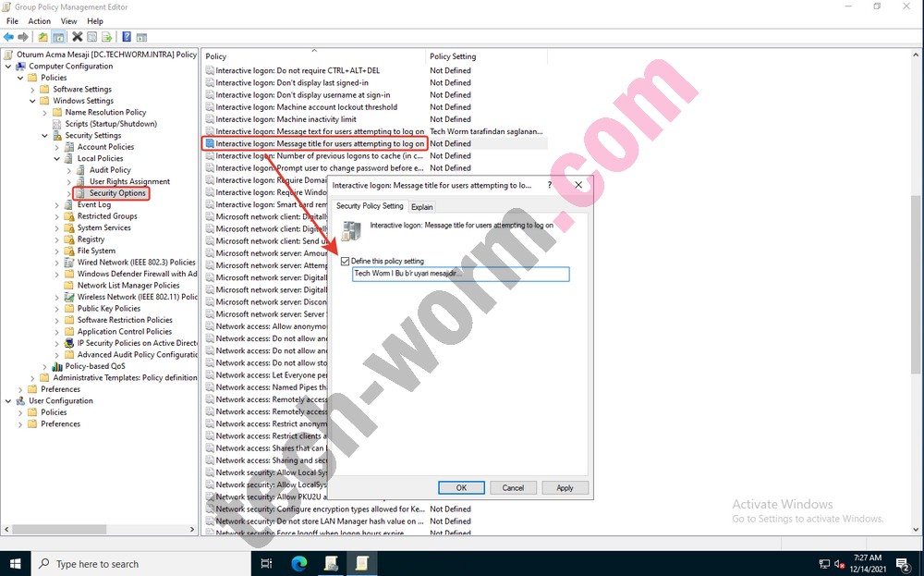
Task: Click the message title text field
Action: pyautogui.click(x=460, y=275)
